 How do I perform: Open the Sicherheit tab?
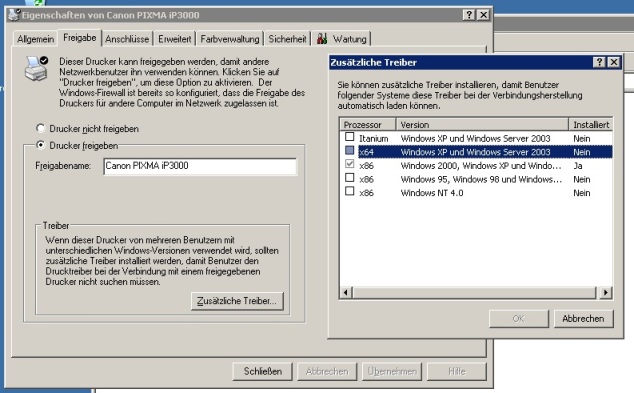pos(287,39)
